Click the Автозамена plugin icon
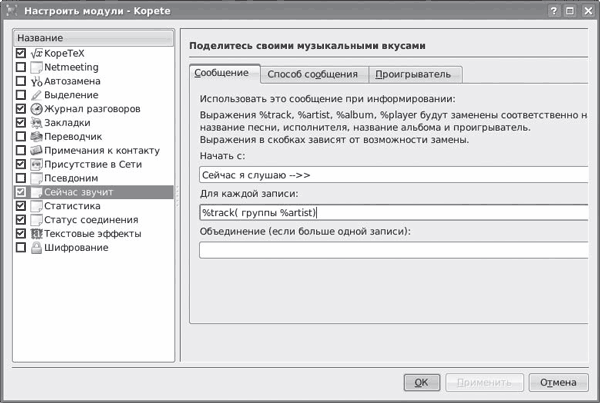600x403 pixels. click(x=37, y=81)
